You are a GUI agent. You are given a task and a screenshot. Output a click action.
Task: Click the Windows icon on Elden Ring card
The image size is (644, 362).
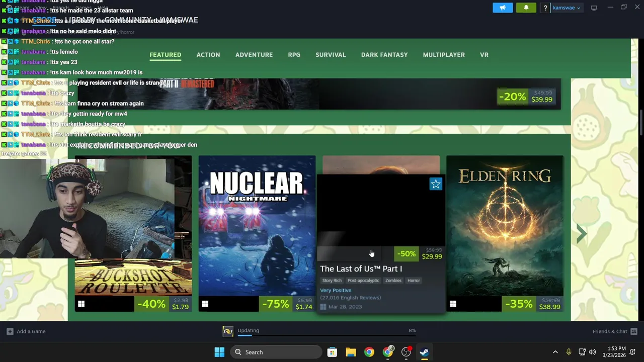point(453,304)
